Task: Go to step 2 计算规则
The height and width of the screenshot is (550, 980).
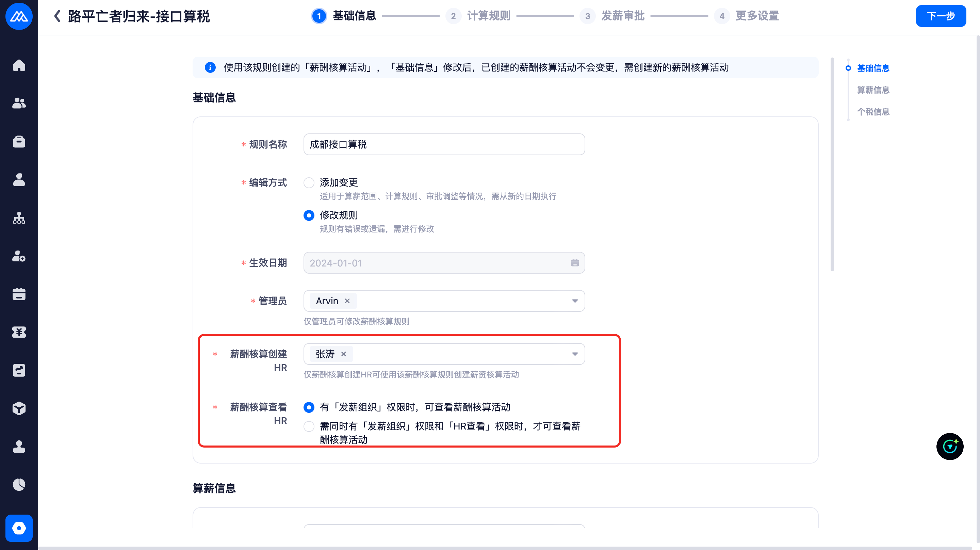Action: [x=478, y=16]
